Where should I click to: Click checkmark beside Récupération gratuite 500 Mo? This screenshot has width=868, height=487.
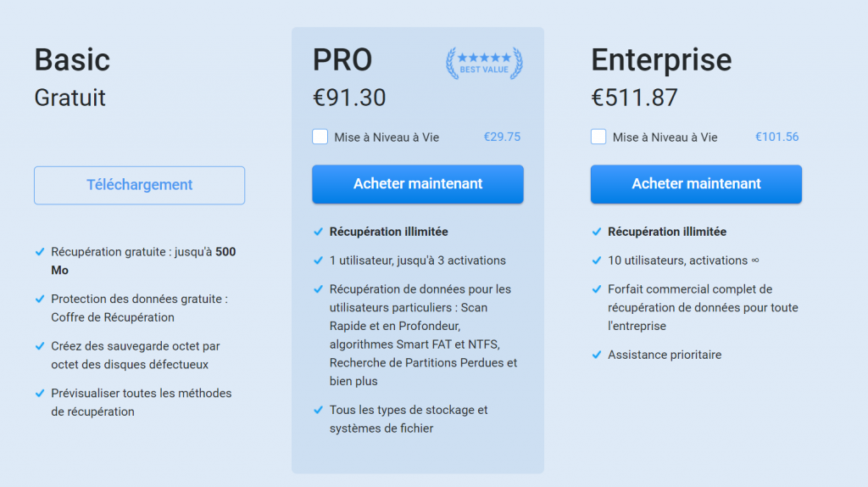coord(40,251)
